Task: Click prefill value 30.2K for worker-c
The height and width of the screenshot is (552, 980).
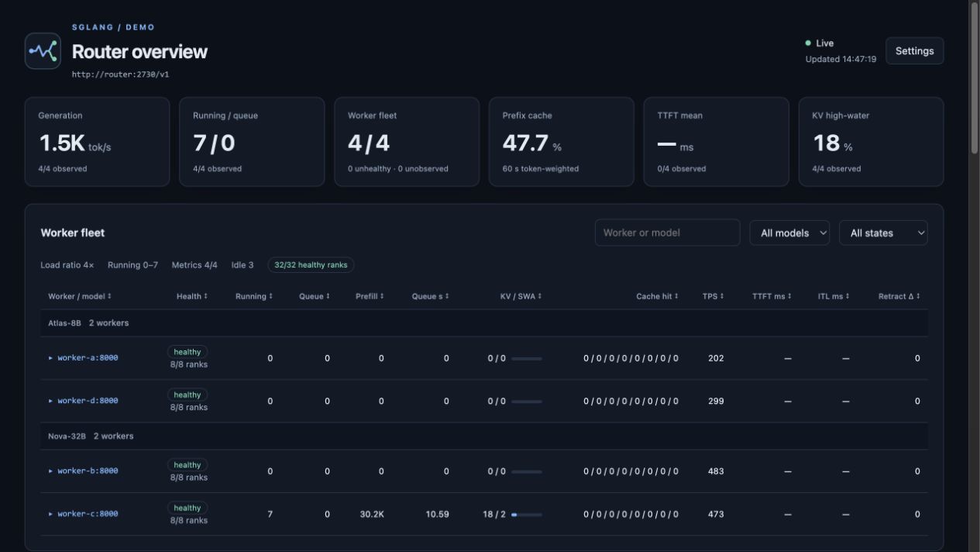Action: (x=372, y=514)
